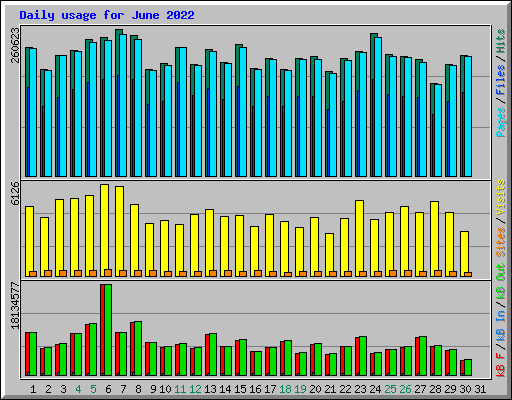512x400 pixels.
Task: Select day label 20 on the x-axis
Action: pyautogui.click(x=315, y=389)
